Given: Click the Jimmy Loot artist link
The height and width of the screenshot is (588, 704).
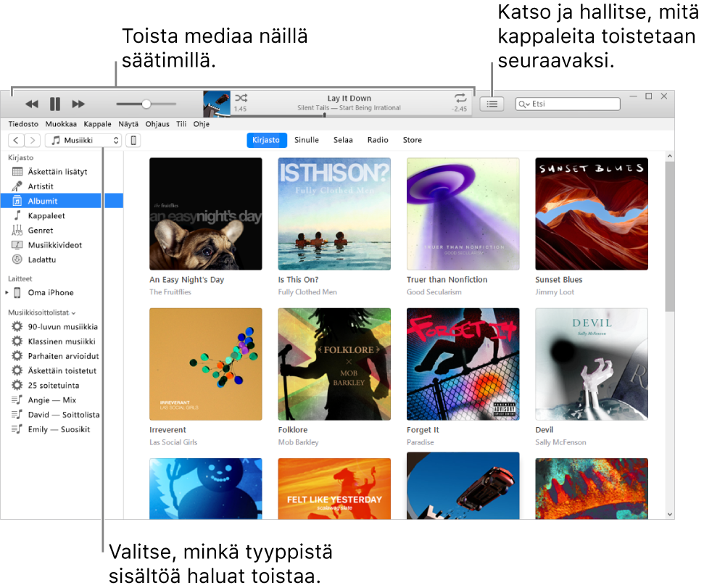Looking at the screenshot, I should pyautogui.click(x=555, y=292).
